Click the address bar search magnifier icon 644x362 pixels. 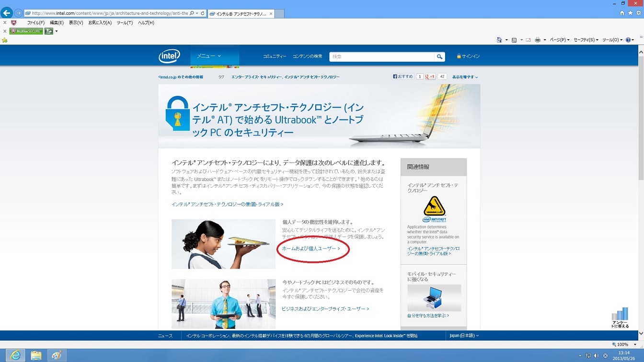[x=192, y=13]
